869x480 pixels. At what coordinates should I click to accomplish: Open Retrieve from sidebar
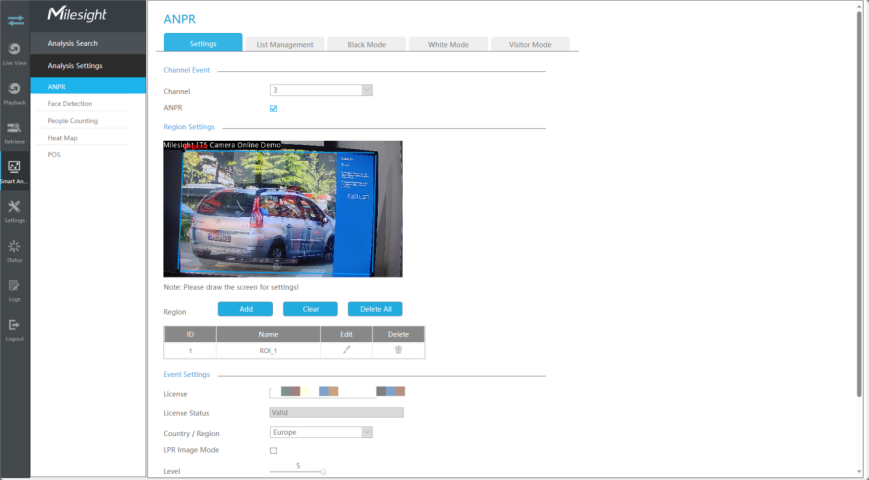[14, 132]
